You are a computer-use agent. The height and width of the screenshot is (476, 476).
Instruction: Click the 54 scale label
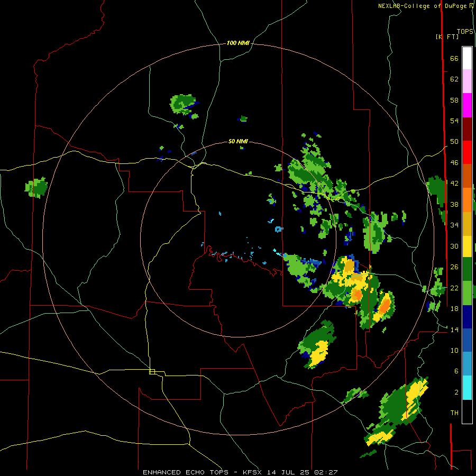pos(454,121)
